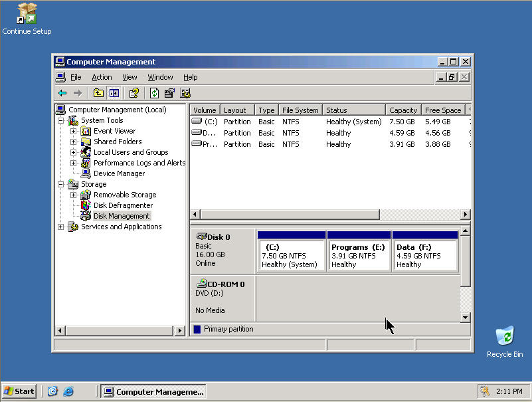Click the (C:) volume drive icon in list

[197, 121]
